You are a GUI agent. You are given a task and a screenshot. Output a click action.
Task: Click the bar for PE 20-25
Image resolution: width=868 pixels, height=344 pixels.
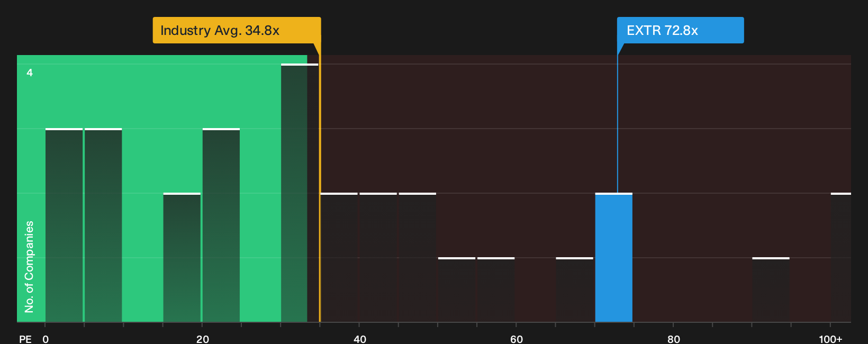click(x=221, y=225)
